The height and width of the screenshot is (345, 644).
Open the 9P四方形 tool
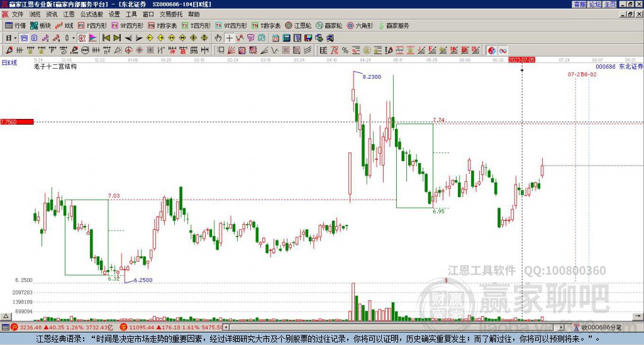click(x=127, y=25)
